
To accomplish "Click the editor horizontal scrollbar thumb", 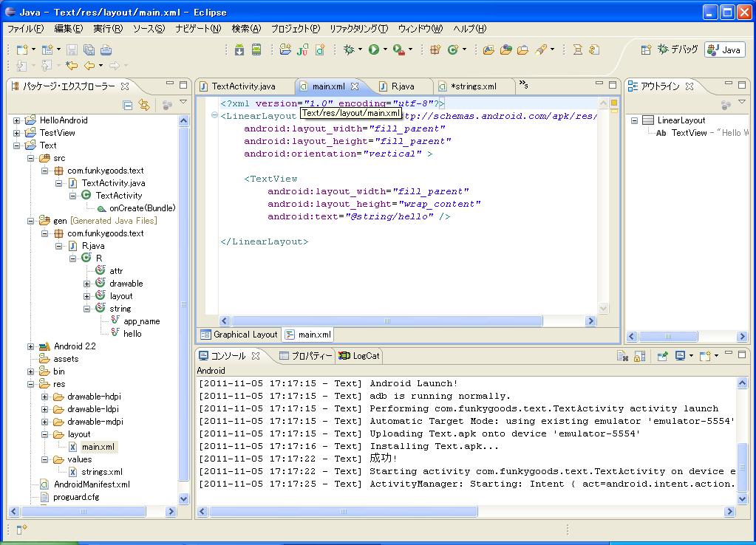I will click(386, 321).
